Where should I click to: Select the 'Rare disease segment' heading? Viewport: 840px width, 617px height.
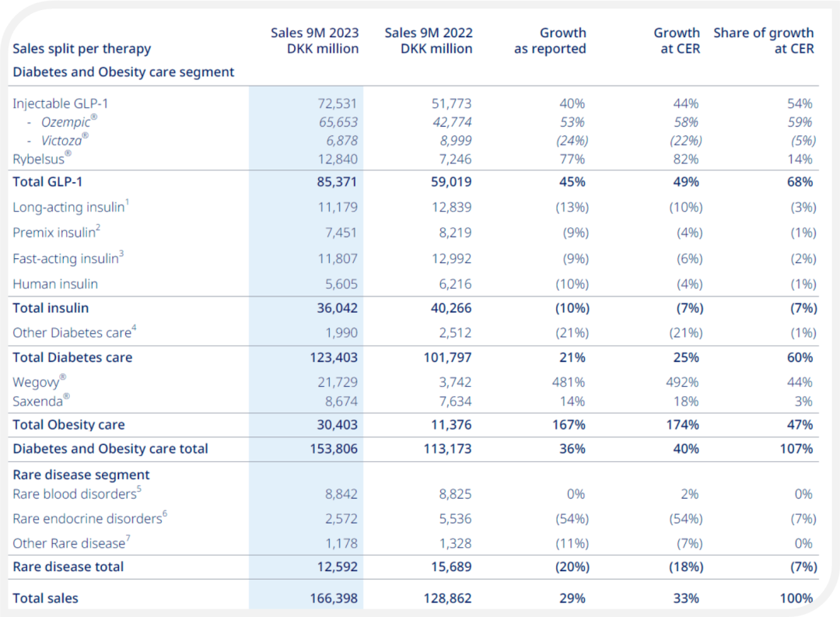[x=81, y=475]
